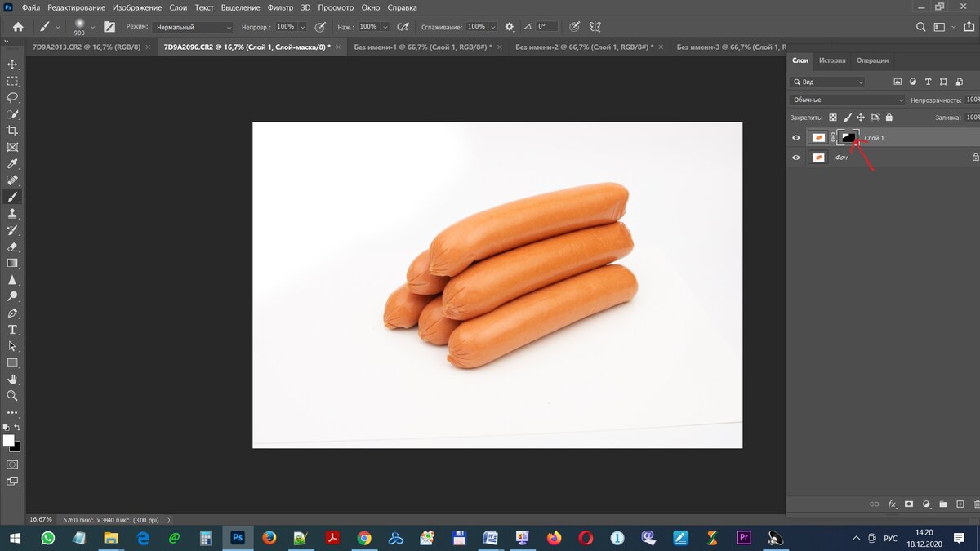This screenshot has width=980, height=551.
Task: Select the Rectangle shape tool
Action: click(12, 362)
